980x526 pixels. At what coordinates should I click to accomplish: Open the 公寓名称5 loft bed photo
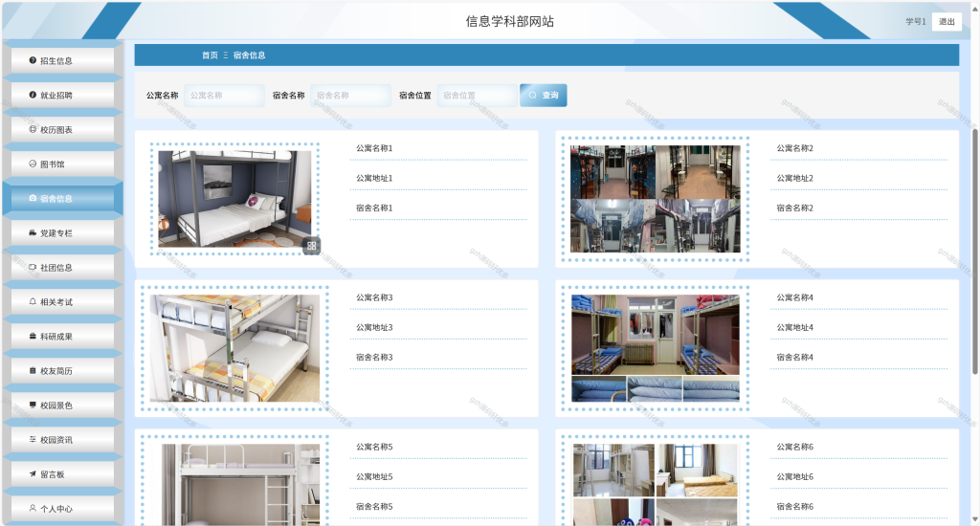(240, 484)
